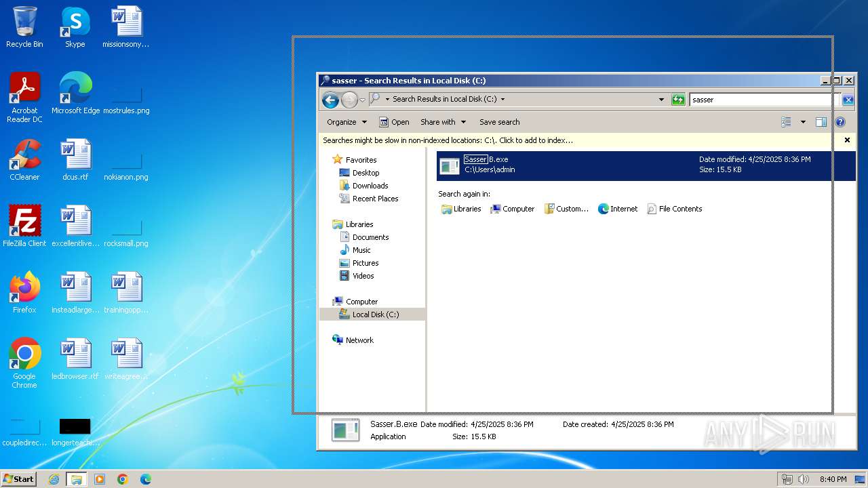Select Computer in navigation pane
This screenshot has width=868, height=488.
tap(361, 302)
